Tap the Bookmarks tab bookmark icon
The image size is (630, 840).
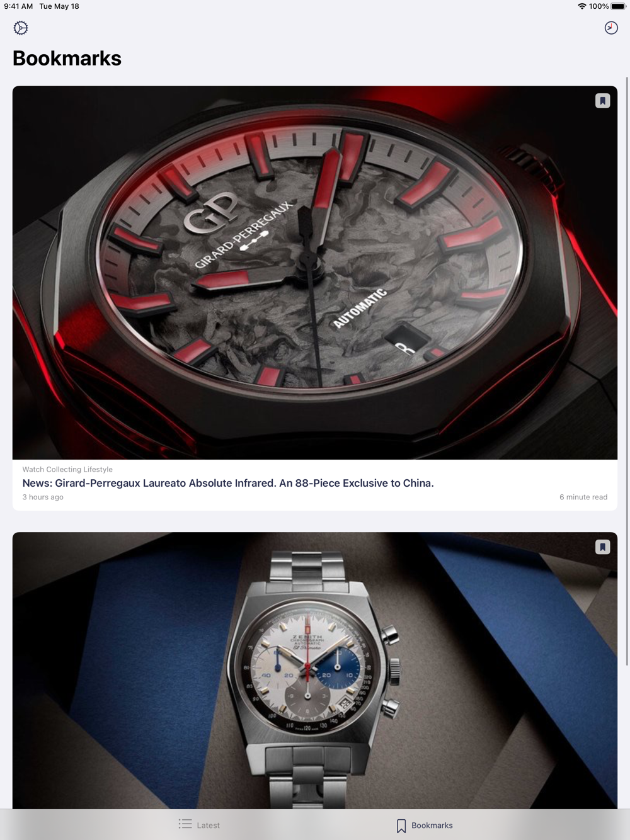401,826
